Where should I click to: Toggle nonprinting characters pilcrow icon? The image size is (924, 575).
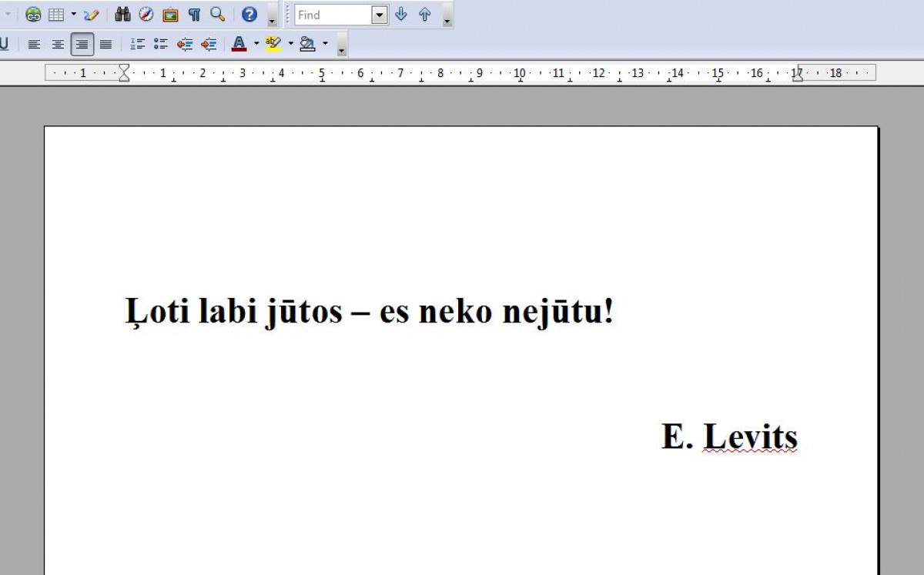[x=194, y=15]
